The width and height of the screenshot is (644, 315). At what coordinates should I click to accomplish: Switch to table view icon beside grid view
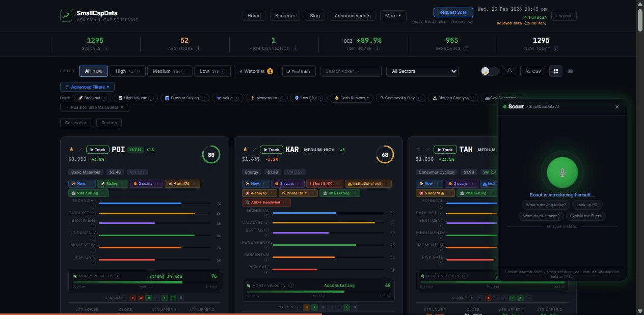(x=570, y=71)
